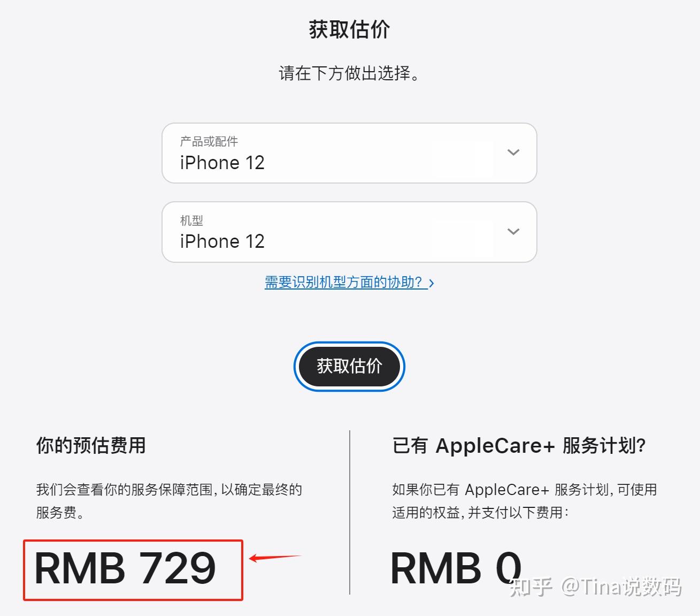Click the 请在下方做出选择 instruction text

[x=349, y=73]
